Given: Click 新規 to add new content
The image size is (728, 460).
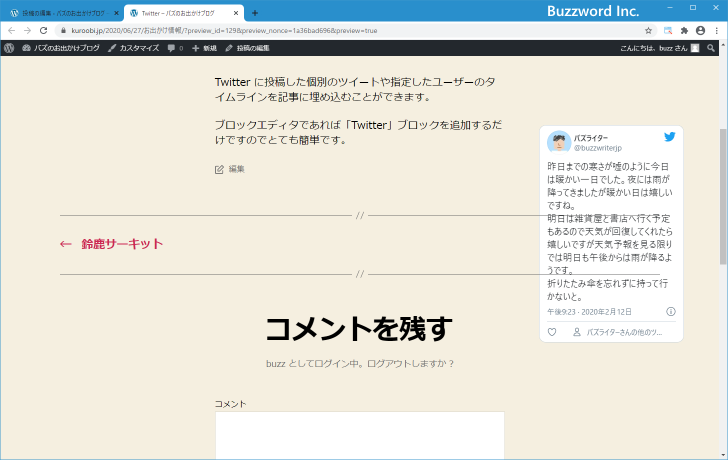Looking at the screenshot, I should pos(204,48).
